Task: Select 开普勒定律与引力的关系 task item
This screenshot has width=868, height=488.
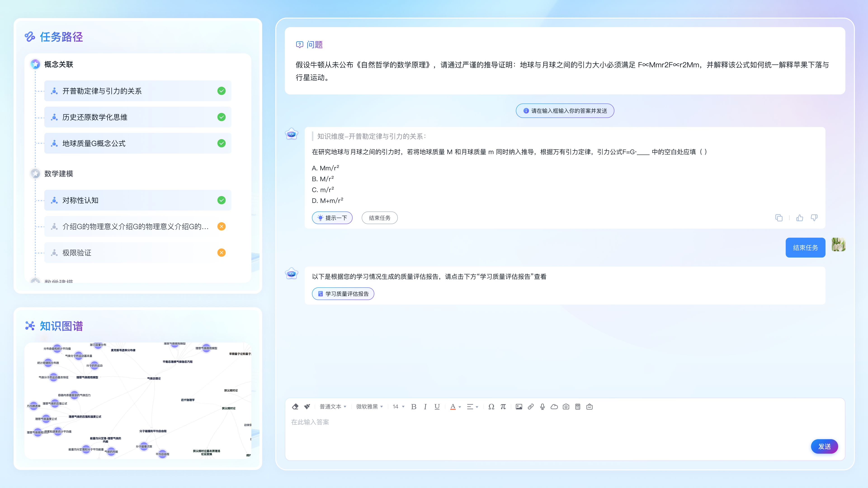Action: pyautogui.click(x=137, y=91)
